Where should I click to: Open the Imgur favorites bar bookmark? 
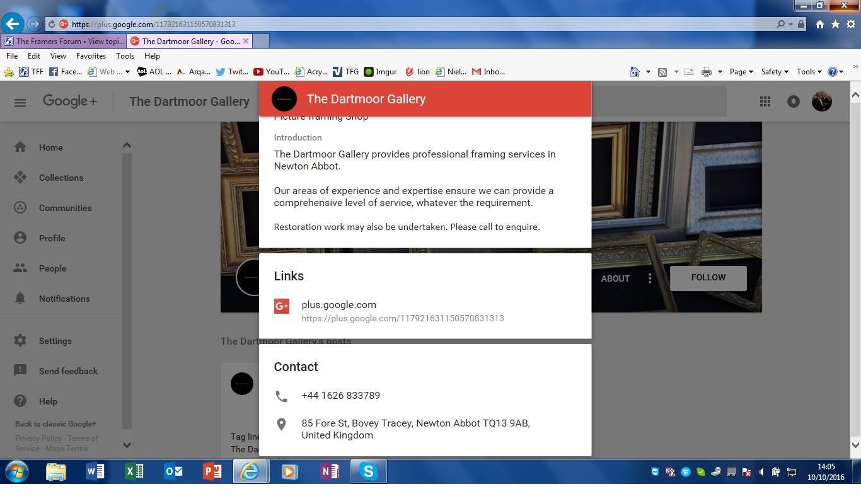[x=381, y=72]
